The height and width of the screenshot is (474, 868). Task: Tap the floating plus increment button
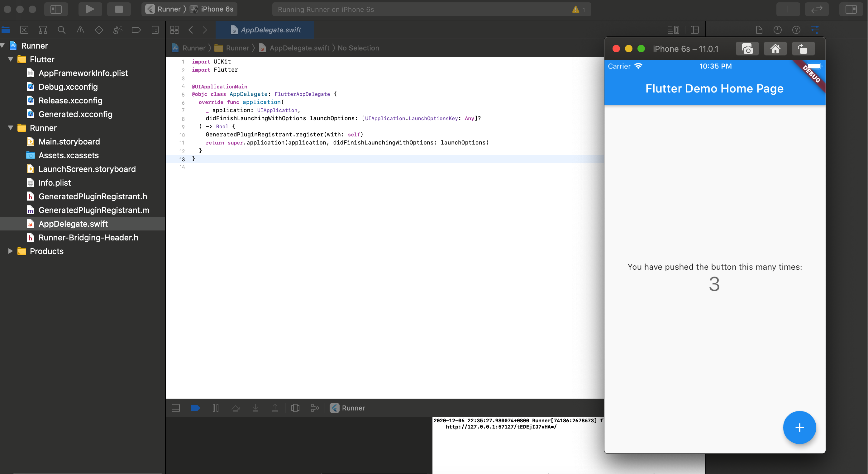tap(799, 427)
